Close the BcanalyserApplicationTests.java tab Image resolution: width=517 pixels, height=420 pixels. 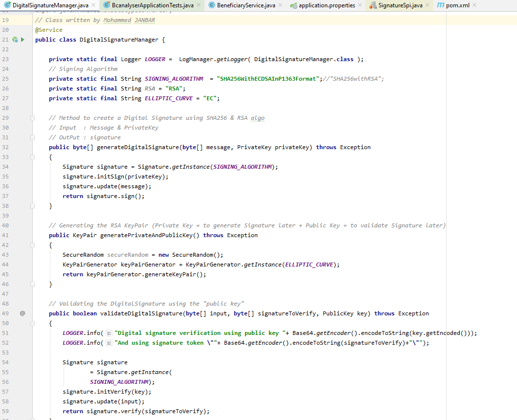click(x=199, y=5)
